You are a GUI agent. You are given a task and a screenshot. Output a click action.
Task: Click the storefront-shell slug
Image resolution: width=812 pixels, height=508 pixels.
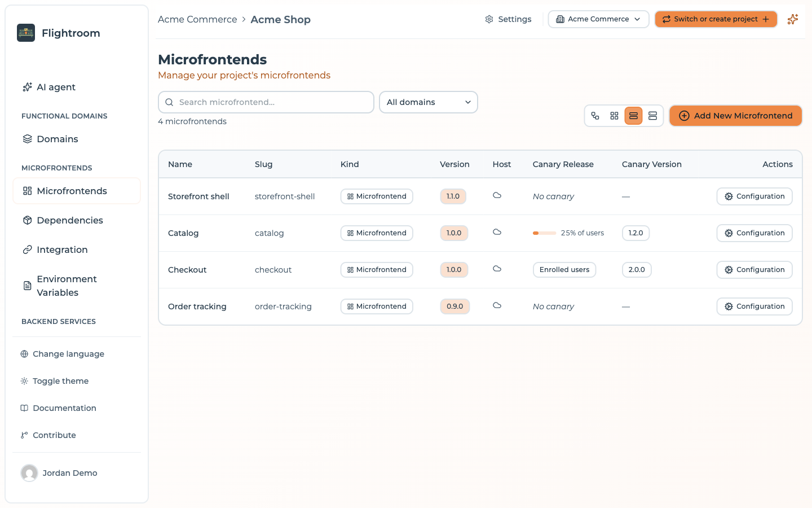(x=285, y=196)
